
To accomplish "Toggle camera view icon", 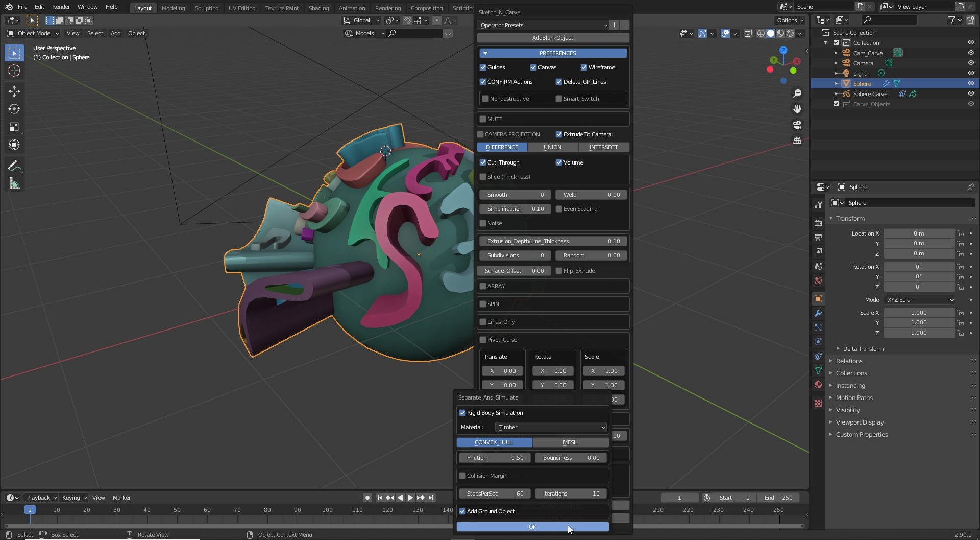I will (797, 125).
